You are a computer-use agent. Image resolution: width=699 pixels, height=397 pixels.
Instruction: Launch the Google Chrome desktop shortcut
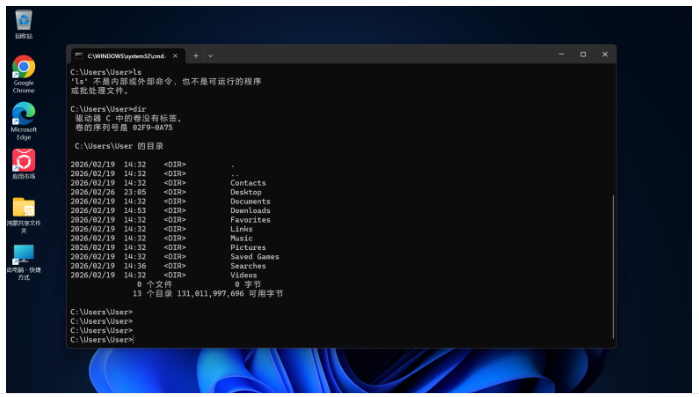point(24,74)
